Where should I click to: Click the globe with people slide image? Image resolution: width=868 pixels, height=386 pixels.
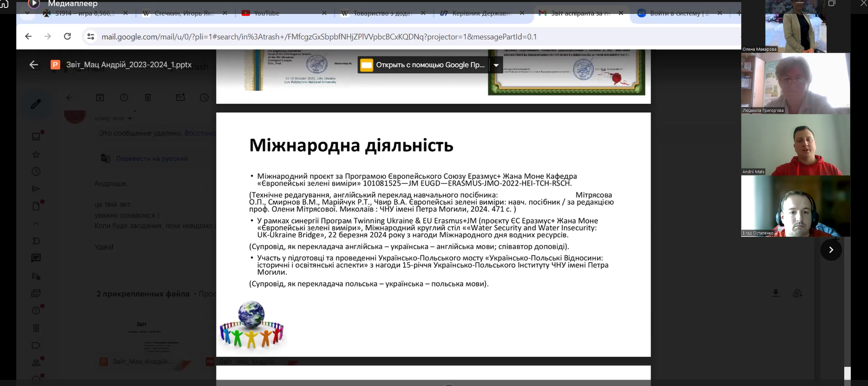coord(251,325)
